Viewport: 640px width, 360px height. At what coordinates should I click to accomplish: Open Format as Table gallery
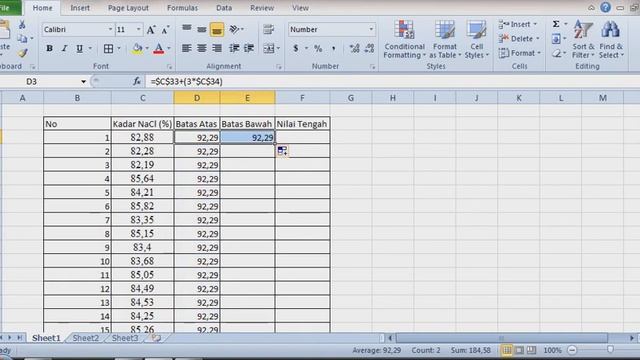coord(444,40)
